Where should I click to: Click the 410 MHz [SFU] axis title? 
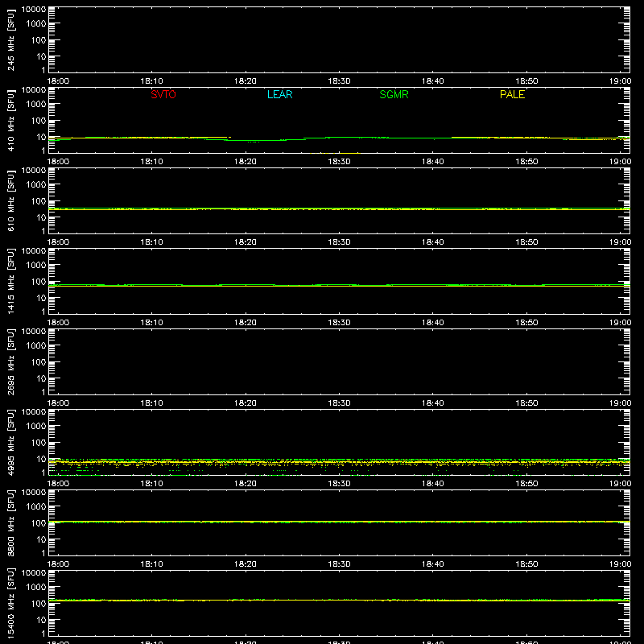coord(10,120)
